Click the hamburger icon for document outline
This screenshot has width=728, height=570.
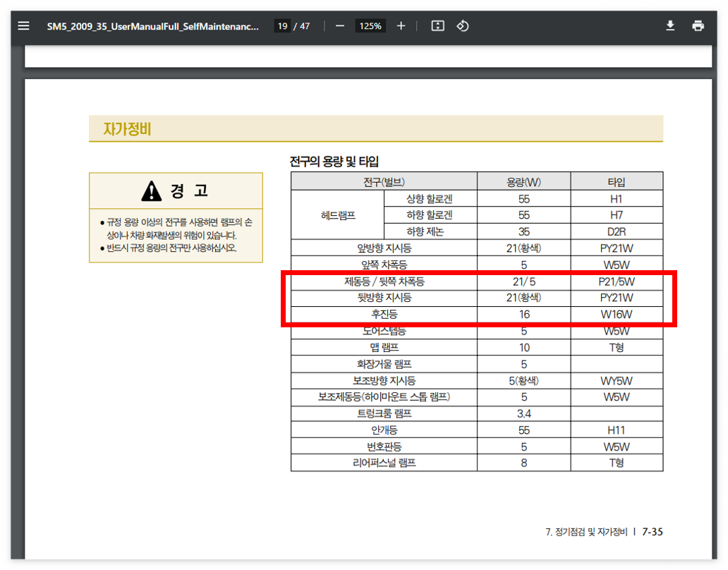[23, 25]
